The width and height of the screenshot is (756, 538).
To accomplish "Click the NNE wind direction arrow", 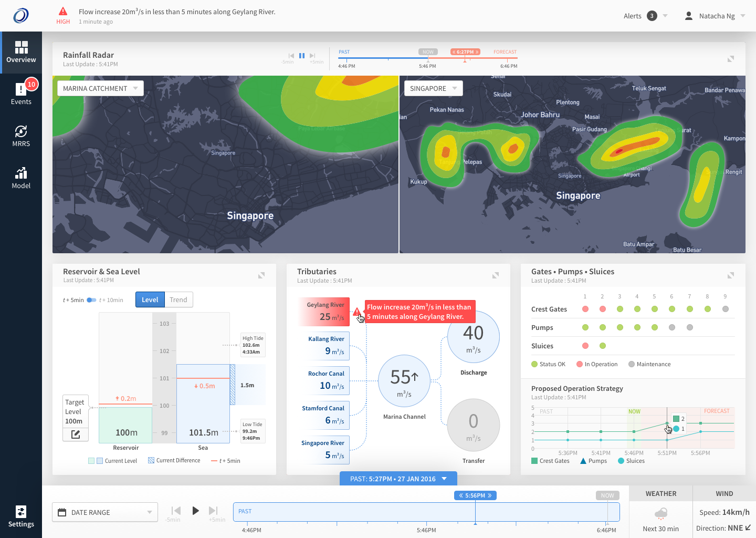I will (x=748, y=528).
